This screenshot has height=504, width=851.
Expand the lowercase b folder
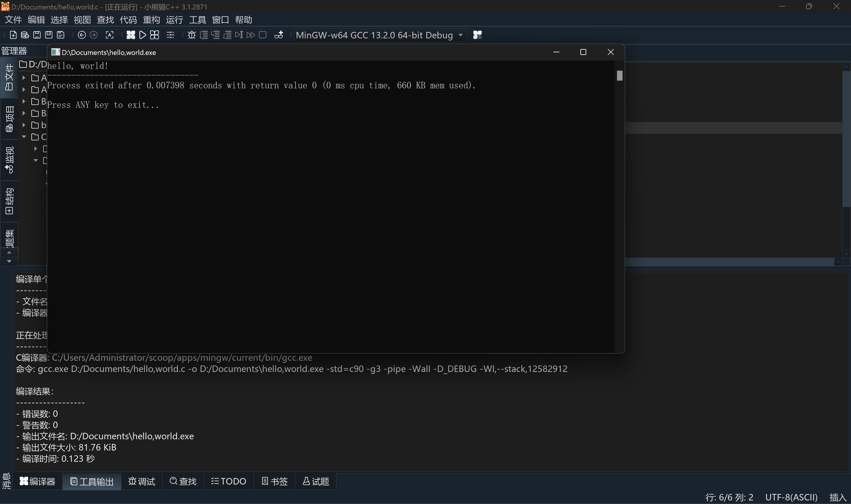click(24, 125)
